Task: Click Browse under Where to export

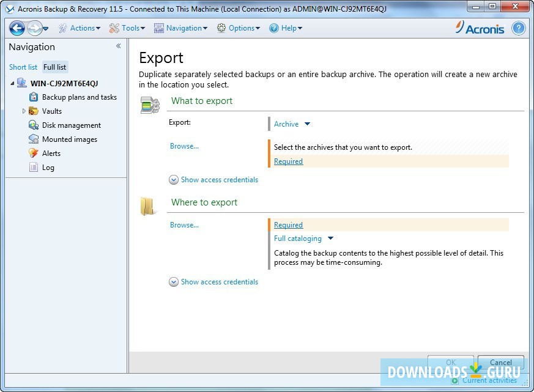Action: click(x=184, y=225)
